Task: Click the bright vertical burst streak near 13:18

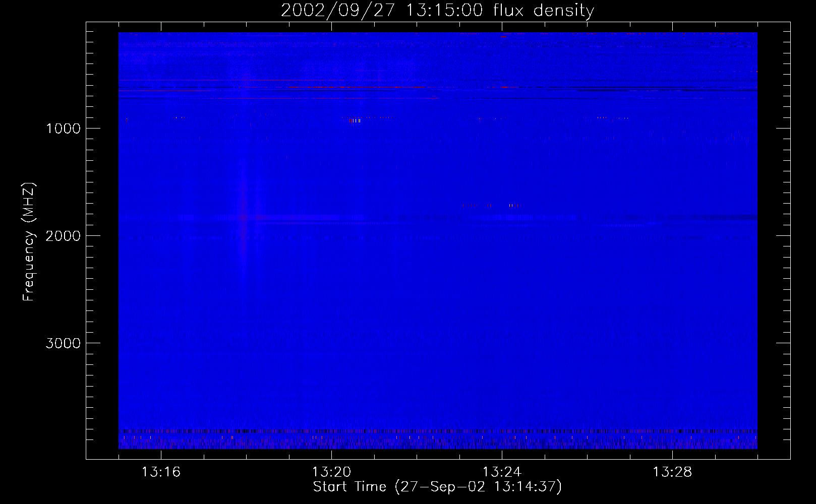Action: tap(244, 217)
